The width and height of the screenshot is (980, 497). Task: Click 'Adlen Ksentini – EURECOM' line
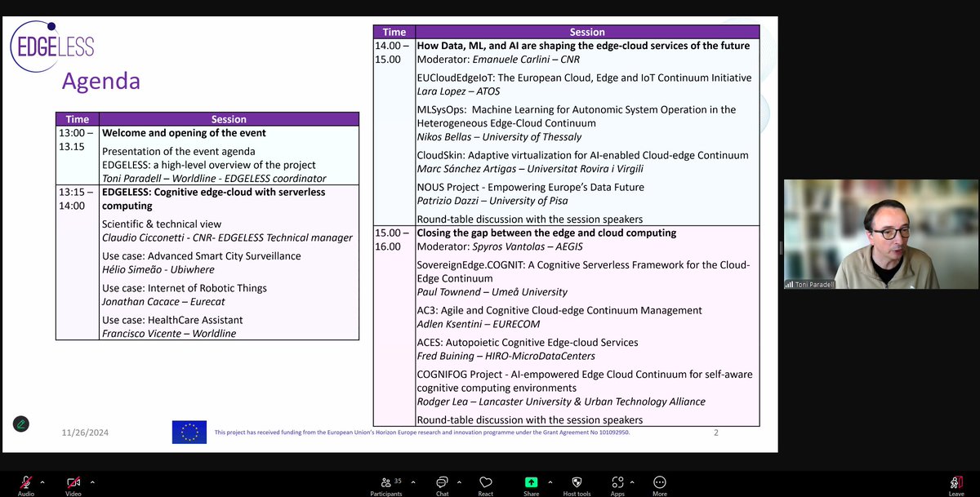(479, 324)
